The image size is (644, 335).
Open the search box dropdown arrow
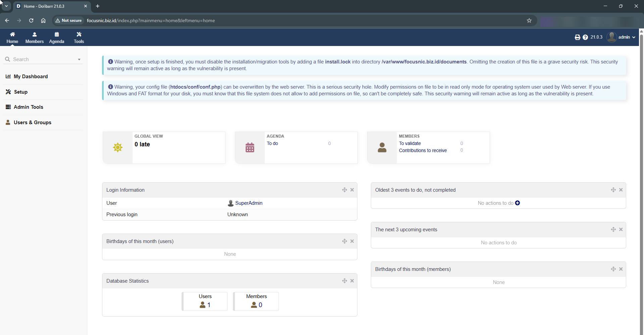coord(79,60)
